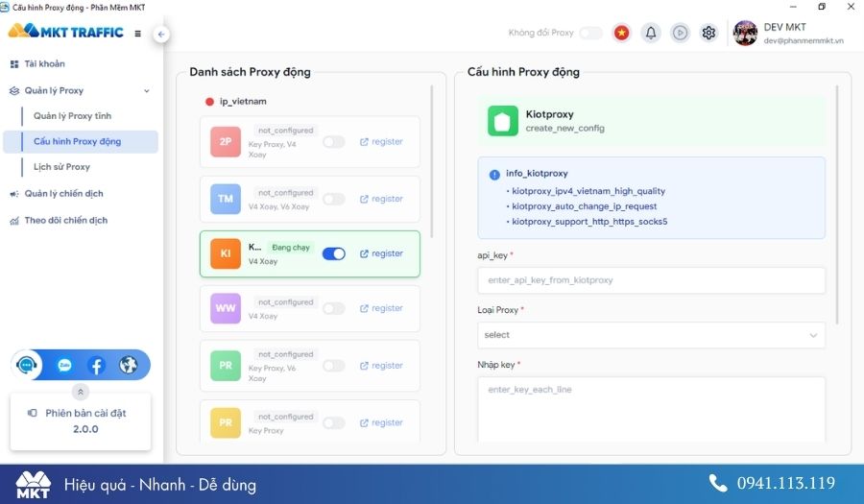Image resolution: width=864 pixels, height=504 pixels.
Task: Collapse the Quản lý Proxy menu
Action: coord(146,91)
